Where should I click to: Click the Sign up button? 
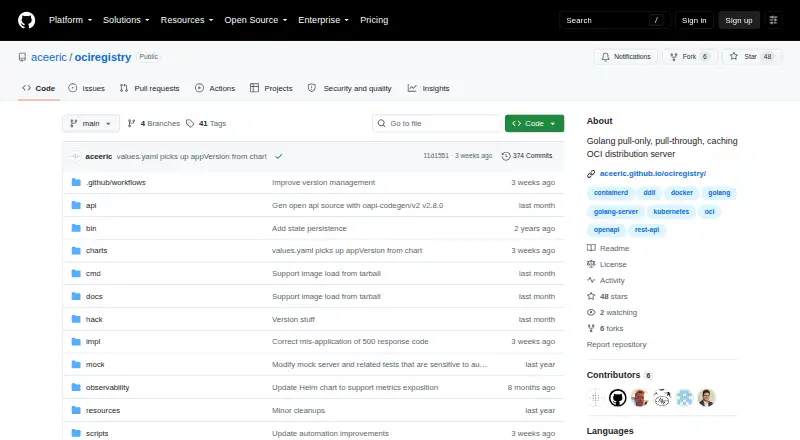[x=739, y=20]
